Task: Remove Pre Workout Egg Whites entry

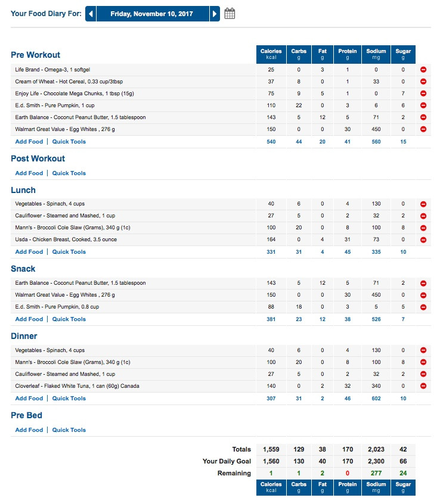Action: click(x=423, y=129)
